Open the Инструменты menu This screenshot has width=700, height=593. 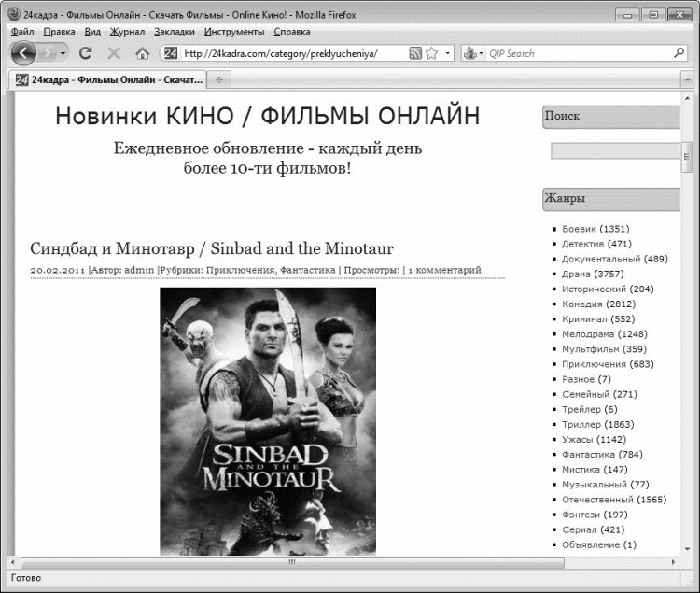(234, 32)
